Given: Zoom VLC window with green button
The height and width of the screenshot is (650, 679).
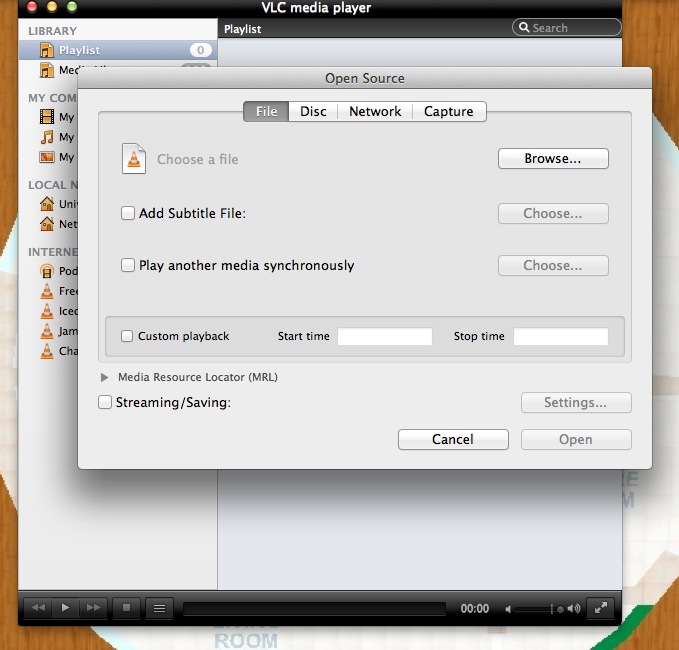Looking at the screenshot, I should tap(72, 6).
